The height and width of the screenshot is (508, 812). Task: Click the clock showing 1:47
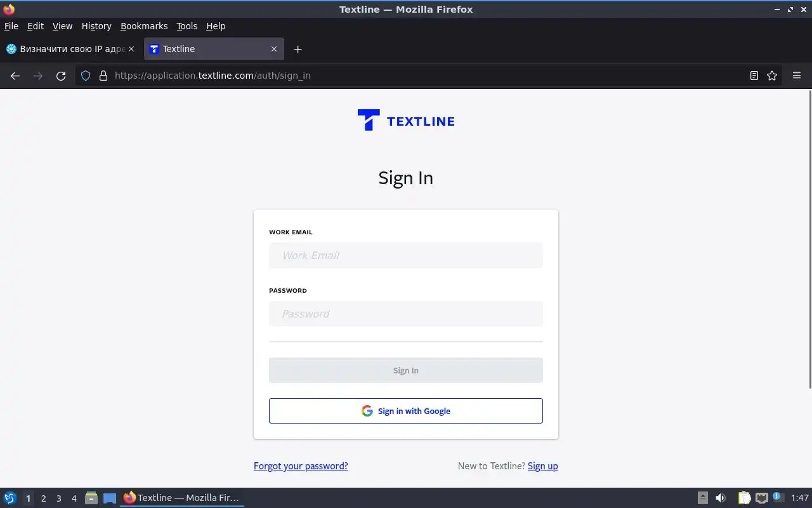point(800,498)
